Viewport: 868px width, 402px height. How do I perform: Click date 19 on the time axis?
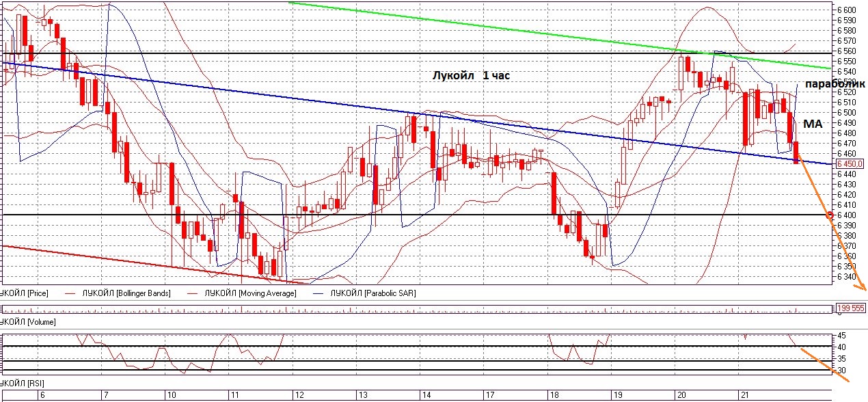[617, 396]
